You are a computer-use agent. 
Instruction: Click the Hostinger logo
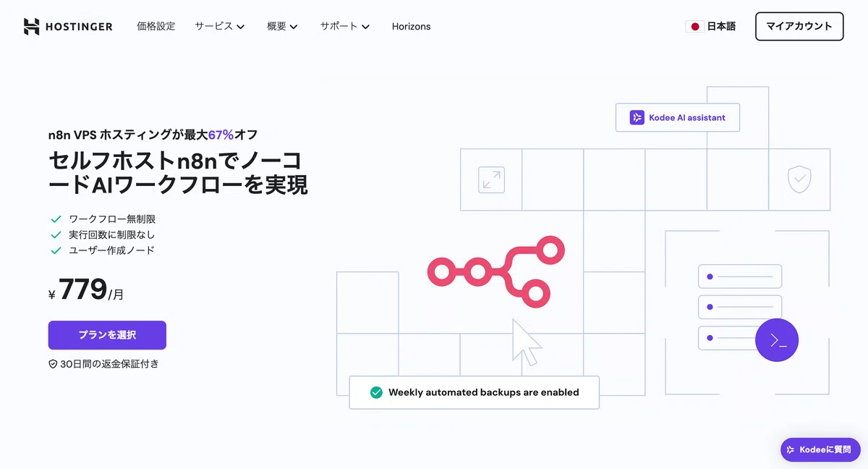coord(68,26)
